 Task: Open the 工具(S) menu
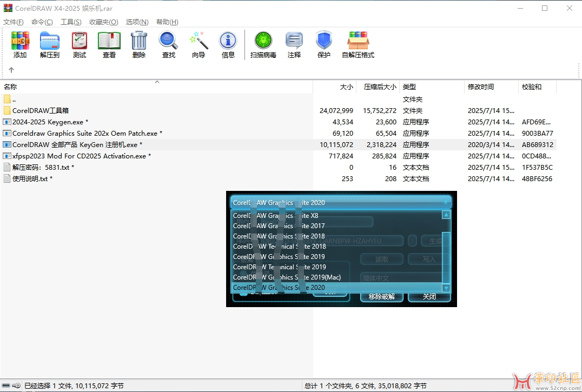point(71,22)
